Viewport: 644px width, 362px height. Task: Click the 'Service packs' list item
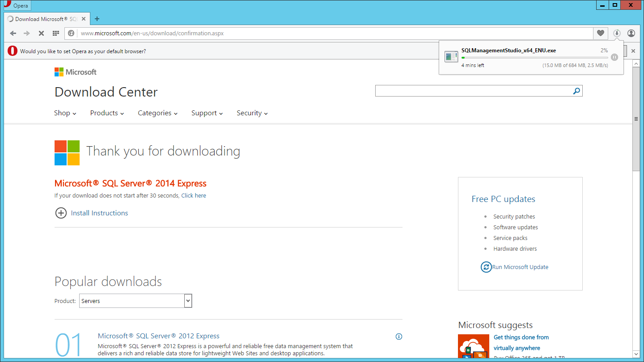[x=510, y=238]
